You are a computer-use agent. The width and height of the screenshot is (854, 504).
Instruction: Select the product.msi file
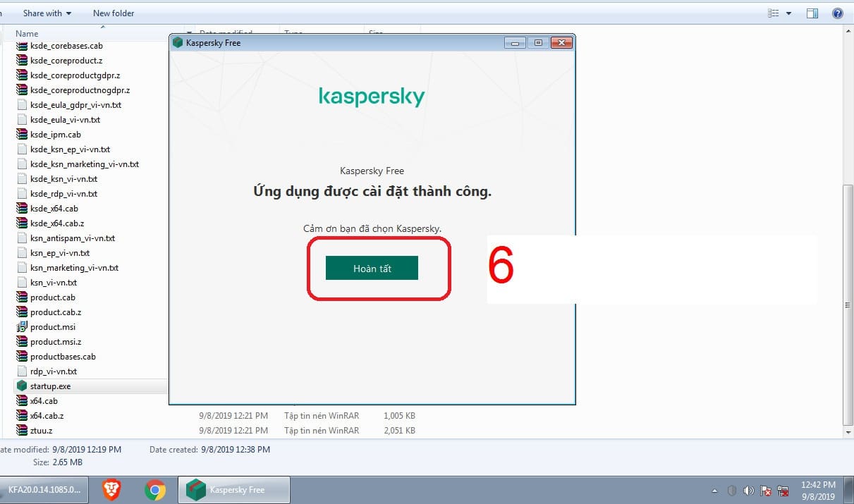(52, 327)
